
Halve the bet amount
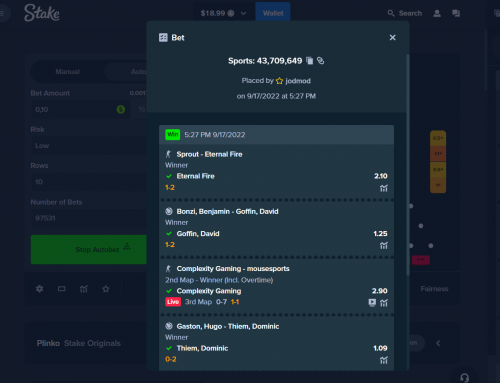141,110
